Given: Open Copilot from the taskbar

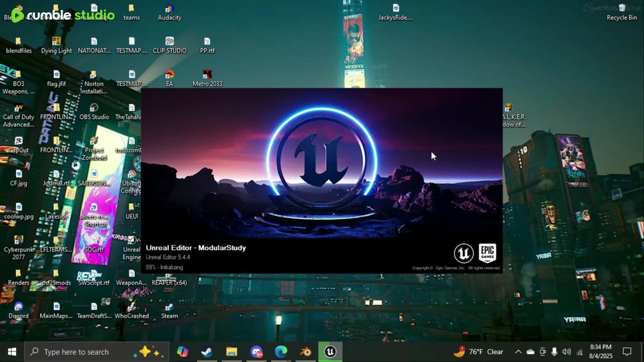Looking at the screenshot, I should 182,352.
